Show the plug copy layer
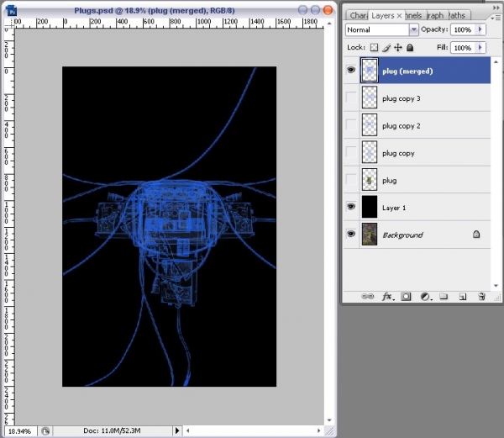 coord(351,152)
